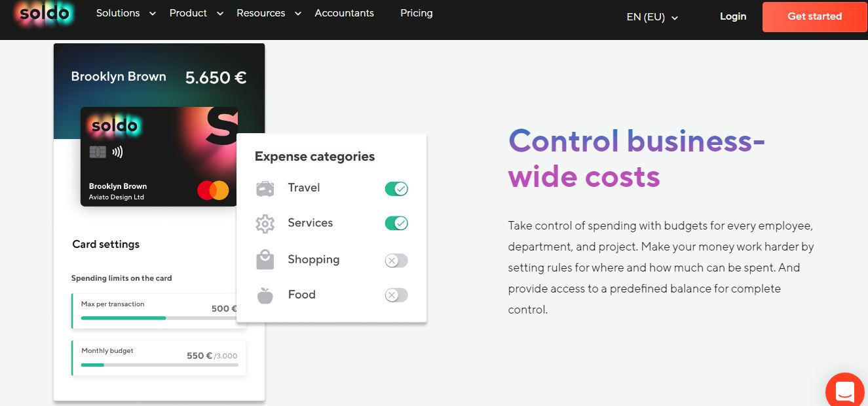Click the 'Monthly budget' label

tap(107, 351)
